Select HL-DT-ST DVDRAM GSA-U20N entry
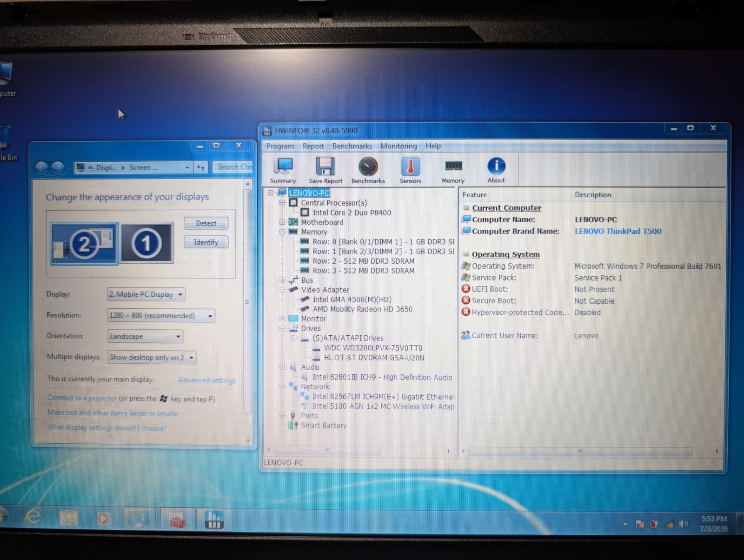Image resolution: width=744 pixels, height=560 pixels. coord(374,358)
